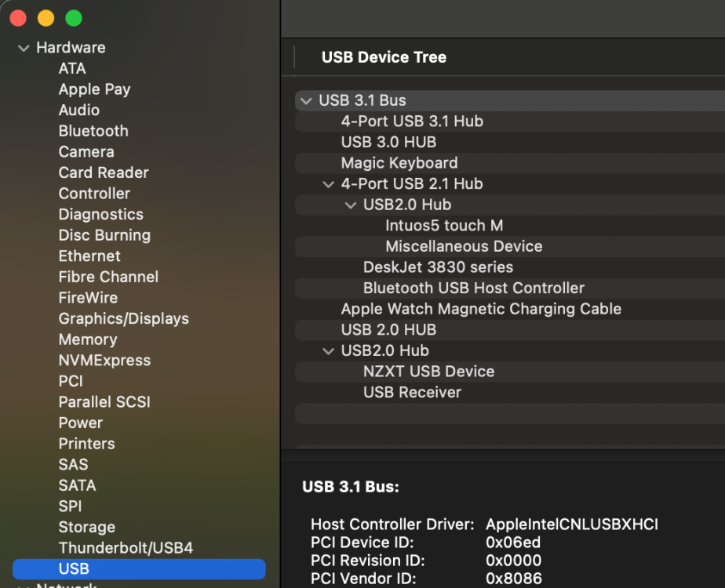Select the USB 3.0 HUB device
Viewport: 725px width, 588px height.
coord(510,142)
